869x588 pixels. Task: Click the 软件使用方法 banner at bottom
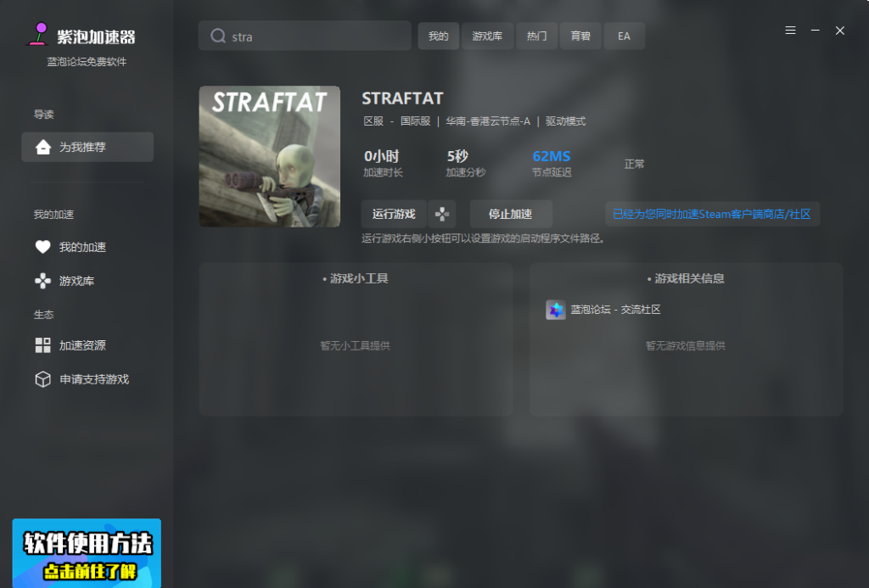click(87, 553)
